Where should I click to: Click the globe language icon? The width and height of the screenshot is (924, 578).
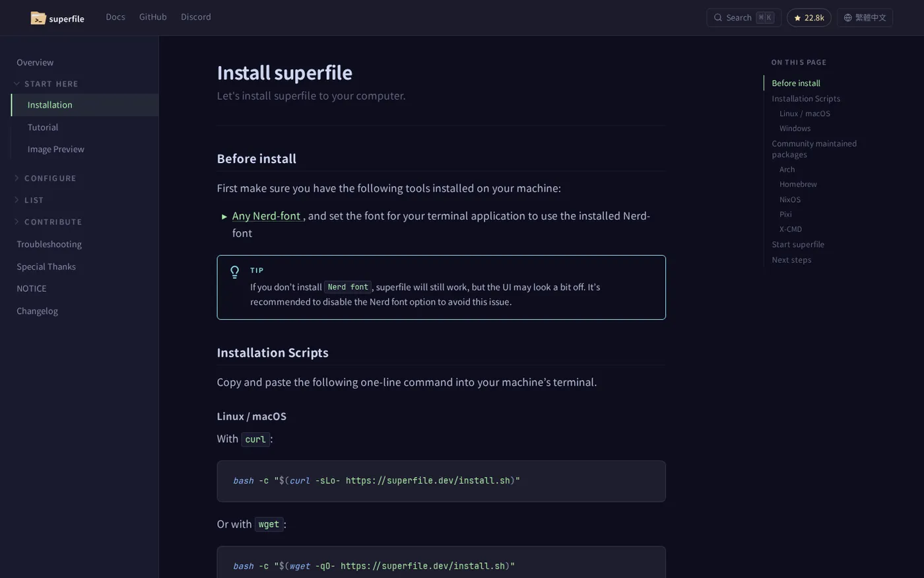[848, 18]
